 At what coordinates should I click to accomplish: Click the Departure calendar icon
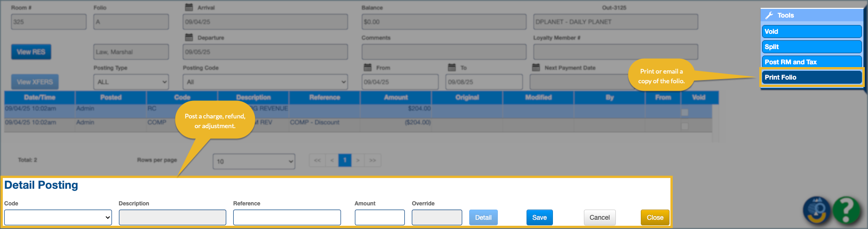coord(189,37)
